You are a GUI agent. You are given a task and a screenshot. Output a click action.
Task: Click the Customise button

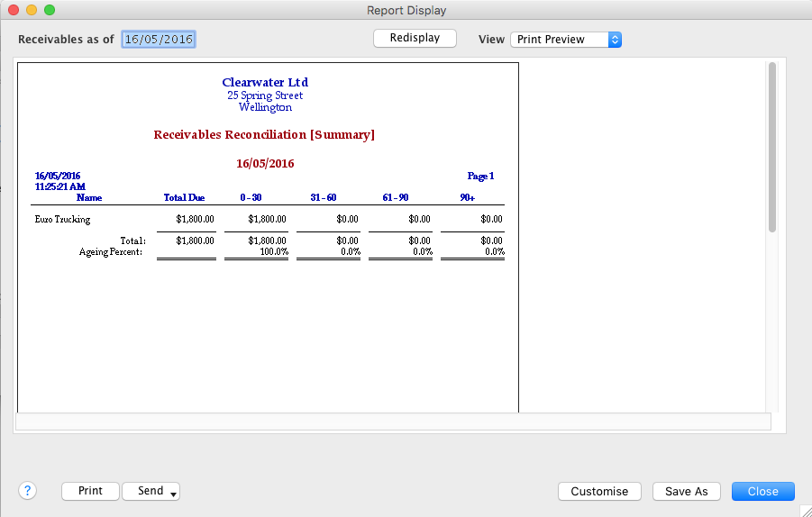tap(599, 491)
